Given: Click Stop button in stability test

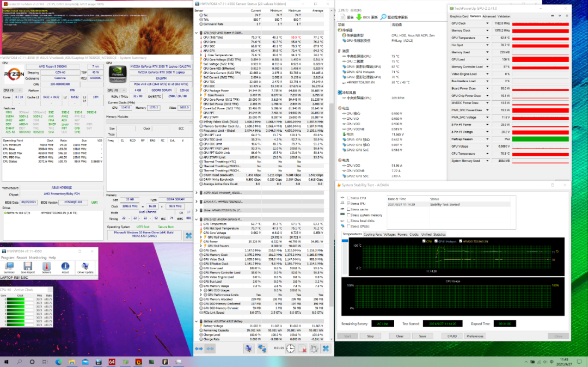Looking at the screenshot, I should [370, 337].
